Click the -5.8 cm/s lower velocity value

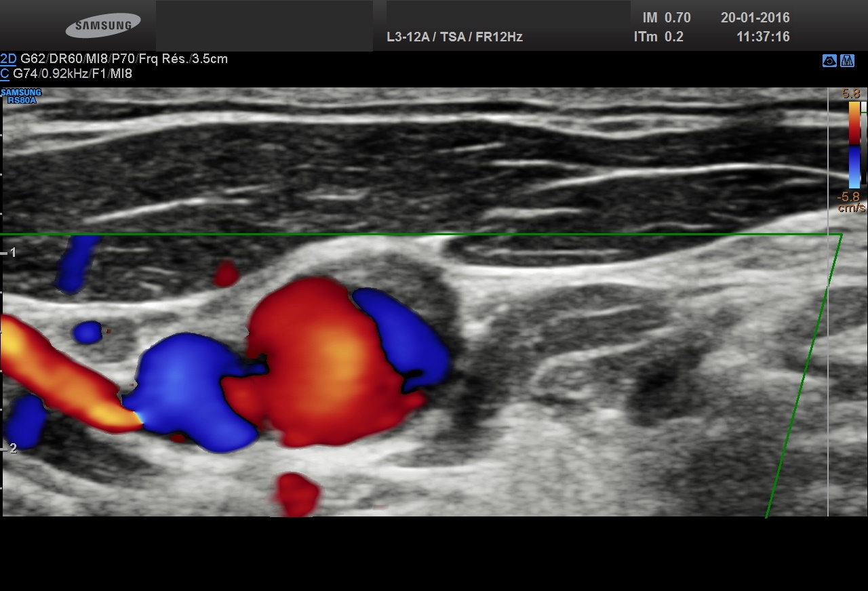[850, 202]
